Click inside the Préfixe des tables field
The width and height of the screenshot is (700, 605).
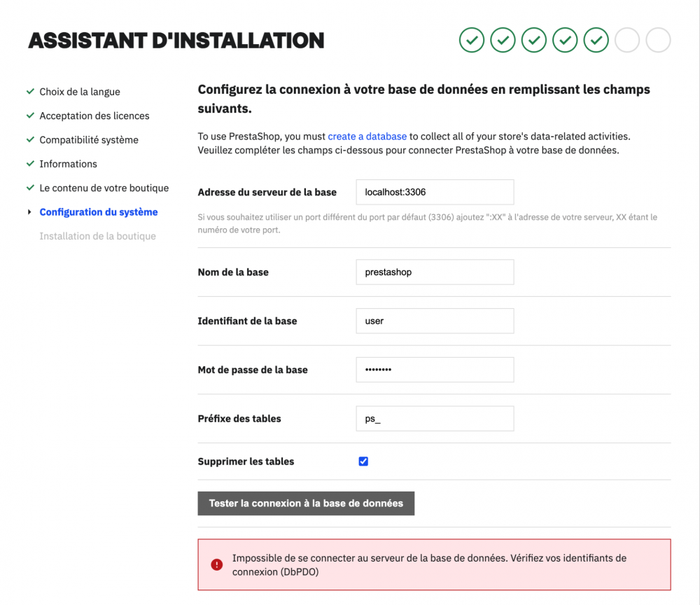click(435, 418)
